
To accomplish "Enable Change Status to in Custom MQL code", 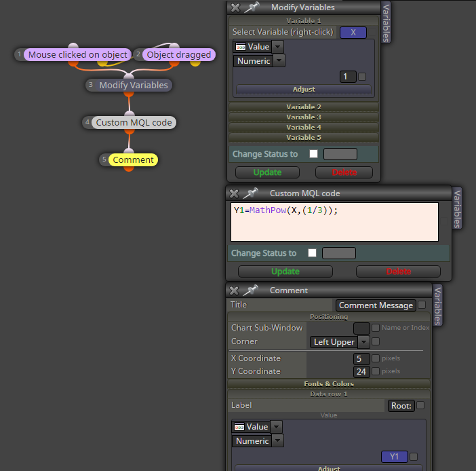I will click(313, 253).
